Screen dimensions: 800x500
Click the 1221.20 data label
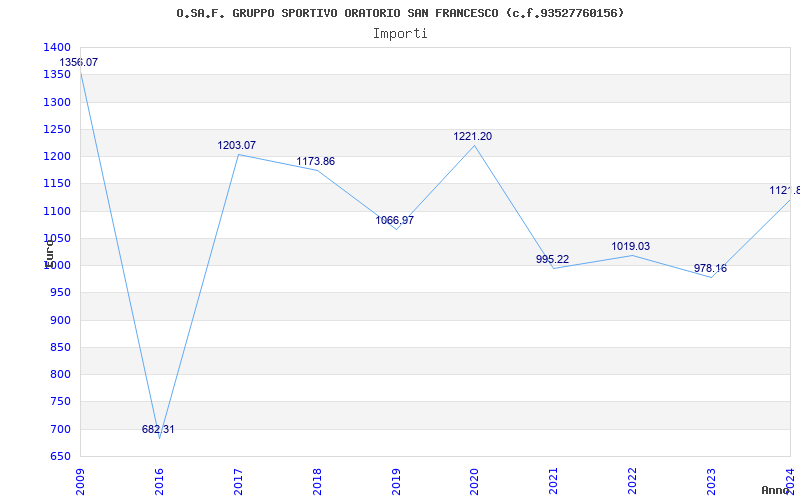[473, 136]
